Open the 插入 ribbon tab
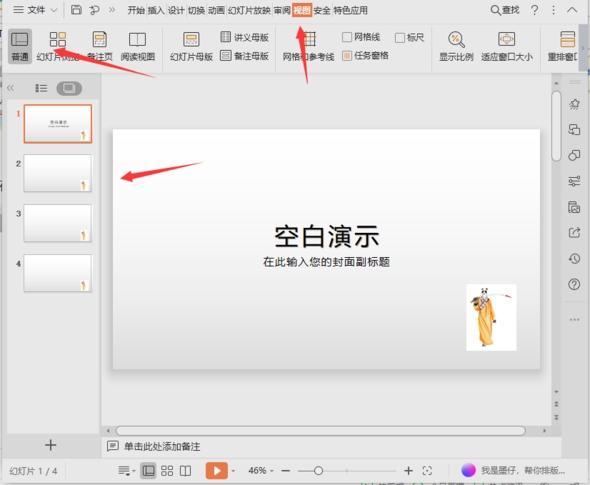 156,10
